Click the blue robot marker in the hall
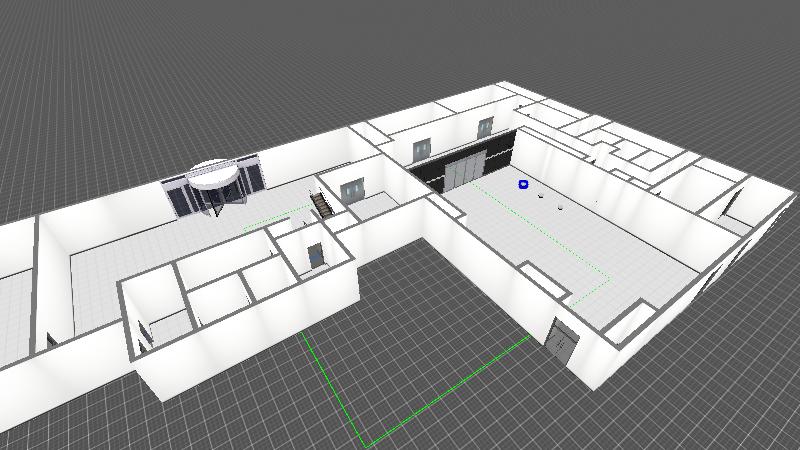 pyautogui.click(x=523, y=184)
